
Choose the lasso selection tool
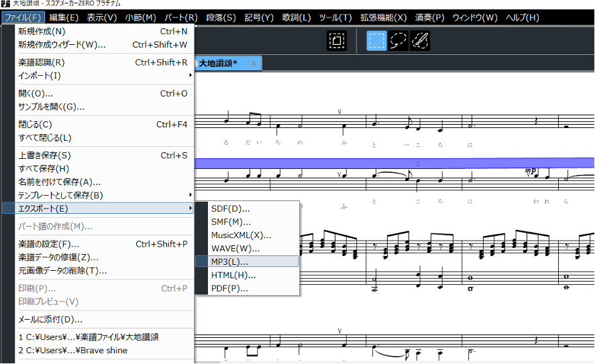click(x=398, y=41)
